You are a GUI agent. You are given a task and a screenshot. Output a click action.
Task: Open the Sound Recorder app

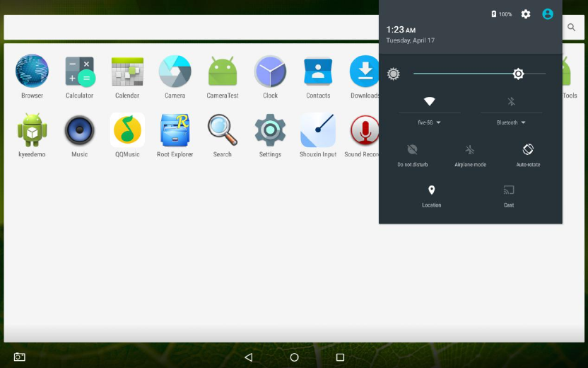click(365, 130)
